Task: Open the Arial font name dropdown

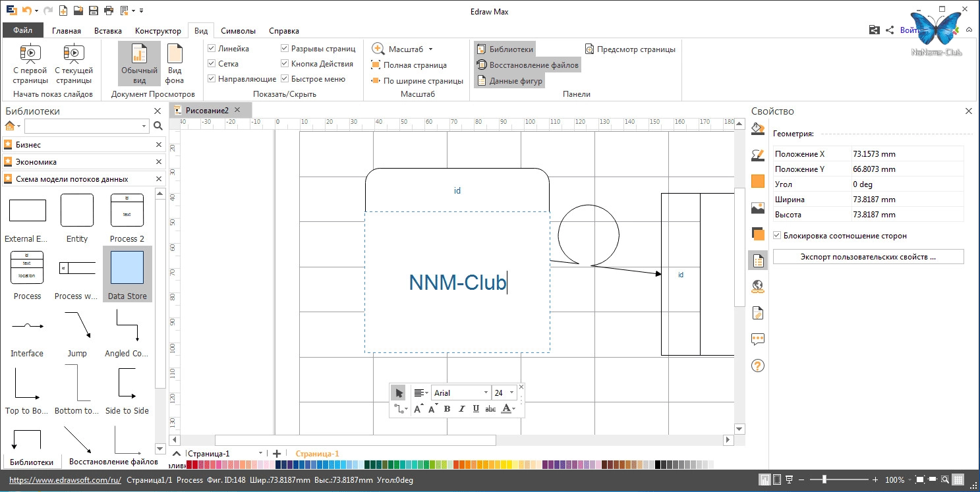Action: 486,393
